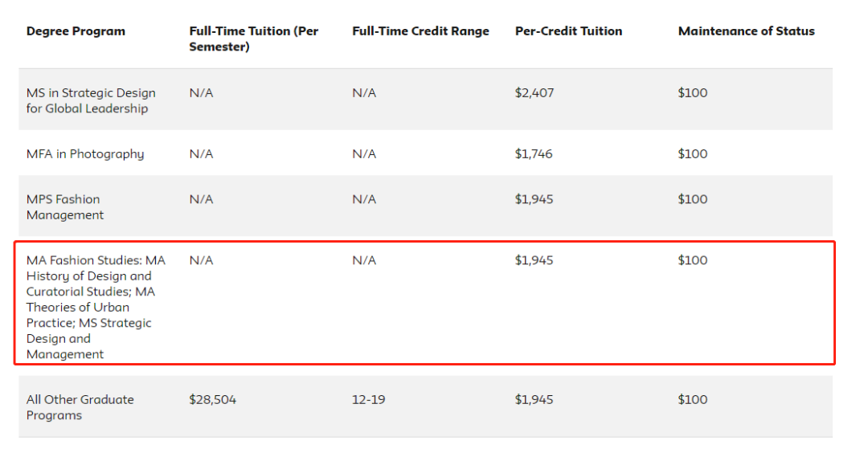Click the $1,746 per-credit tuition value

pyautogui.click(x=534, y=154)
